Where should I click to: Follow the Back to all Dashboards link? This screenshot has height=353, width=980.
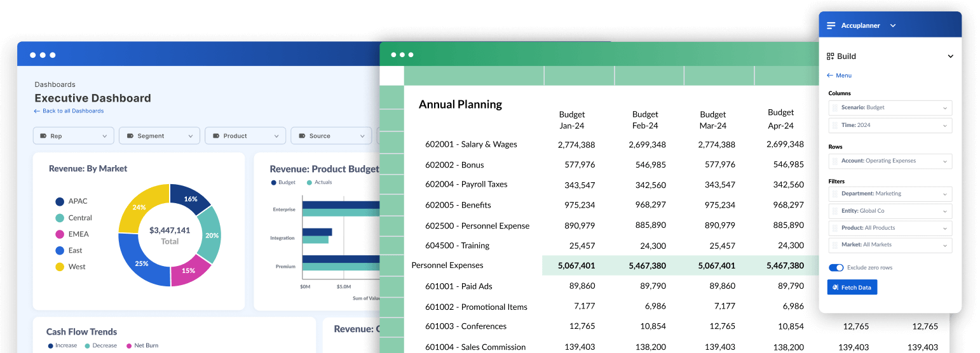click(72, 111)
